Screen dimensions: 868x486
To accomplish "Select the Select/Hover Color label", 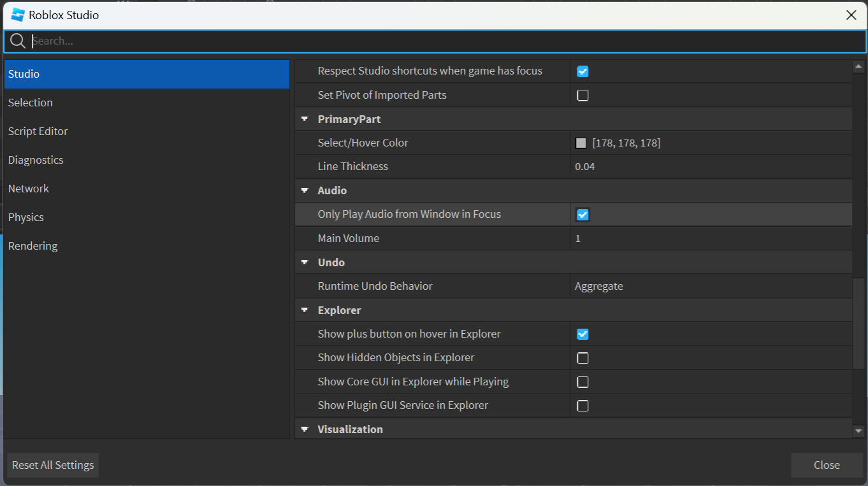I will (363, 143).
